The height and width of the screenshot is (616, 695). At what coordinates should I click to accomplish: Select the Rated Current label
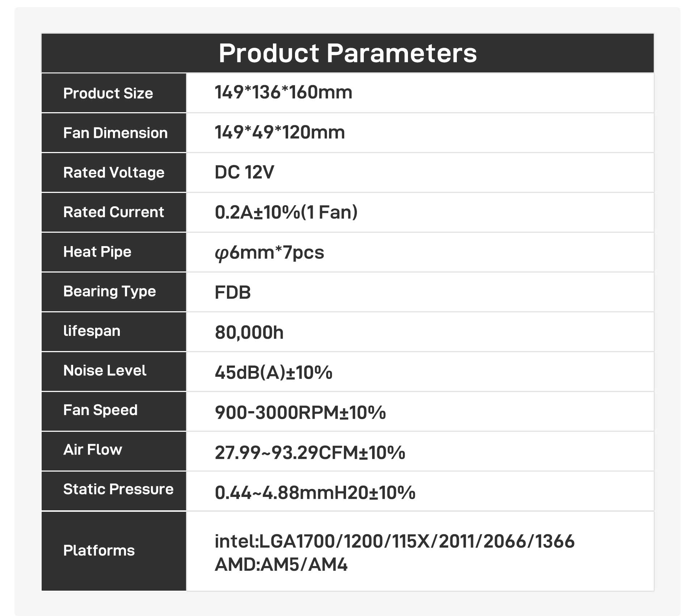tap(114, 212)
